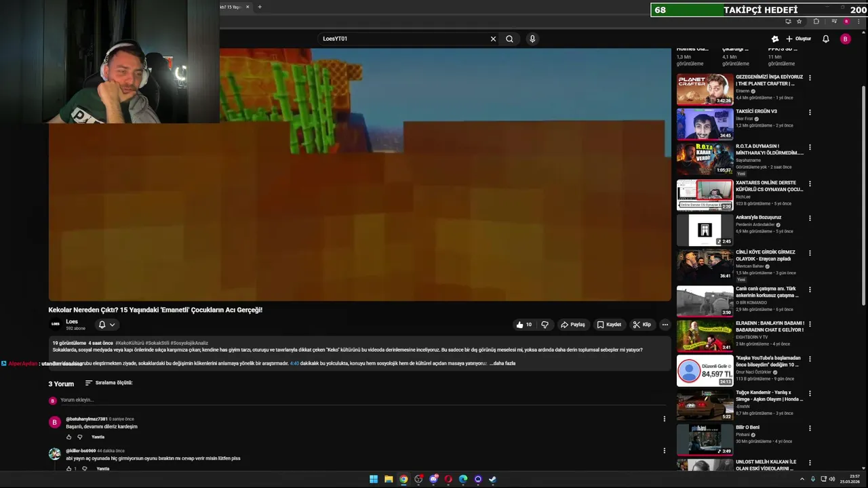Open options for ELRAENN BANLAYIN BABAMI video
The width and height of the screenshot is (868, 488).
810,324
